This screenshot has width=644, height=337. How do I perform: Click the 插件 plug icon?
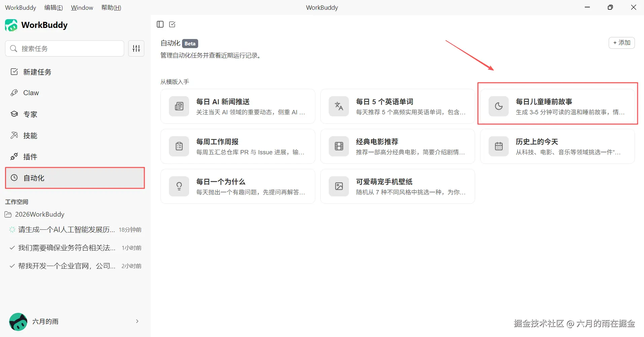click(14, 156)
